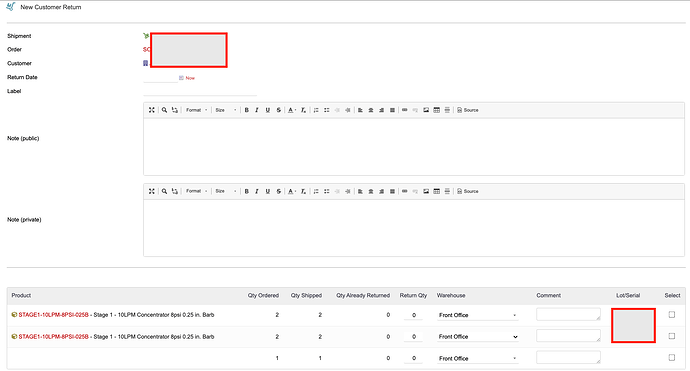Focus Comment box on second STAGE1 row
The height and width of the screenshot is (371, 690).
pos(568,336)
